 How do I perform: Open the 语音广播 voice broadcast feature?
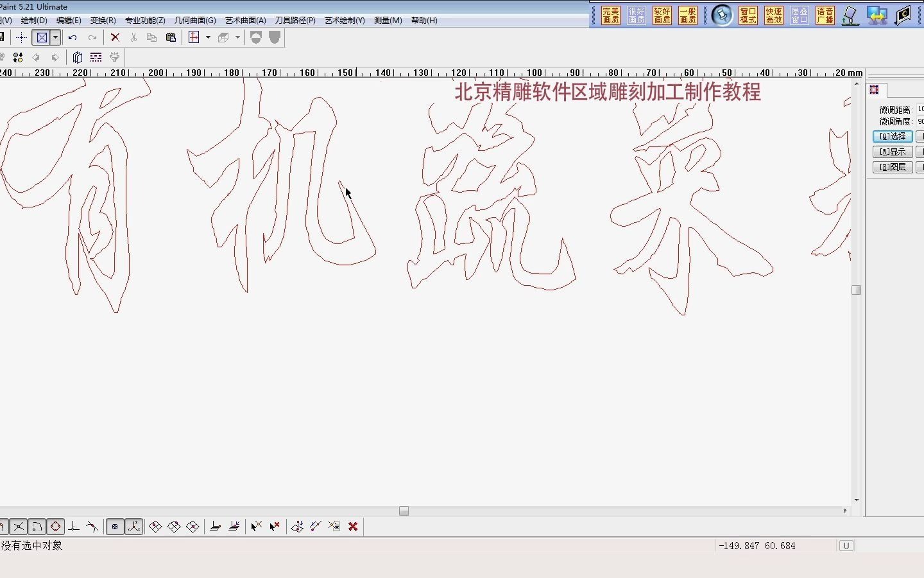click(825, 14)
